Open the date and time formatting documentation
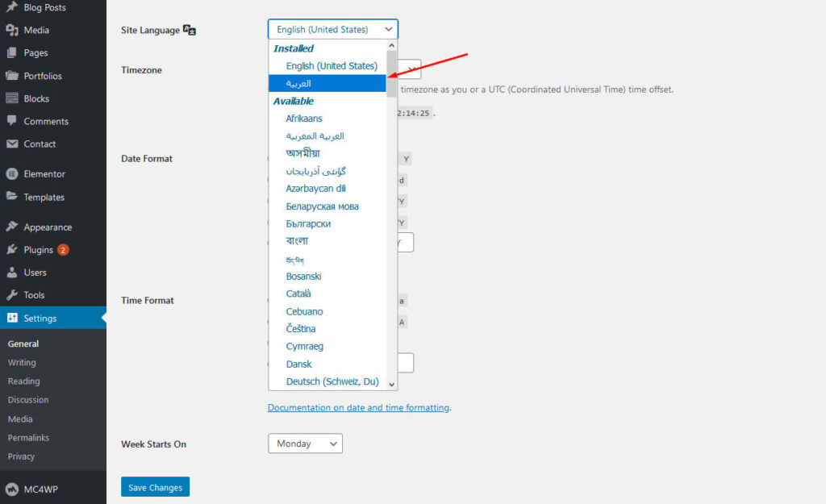This screenshot has height=504, width=826. 358,407
